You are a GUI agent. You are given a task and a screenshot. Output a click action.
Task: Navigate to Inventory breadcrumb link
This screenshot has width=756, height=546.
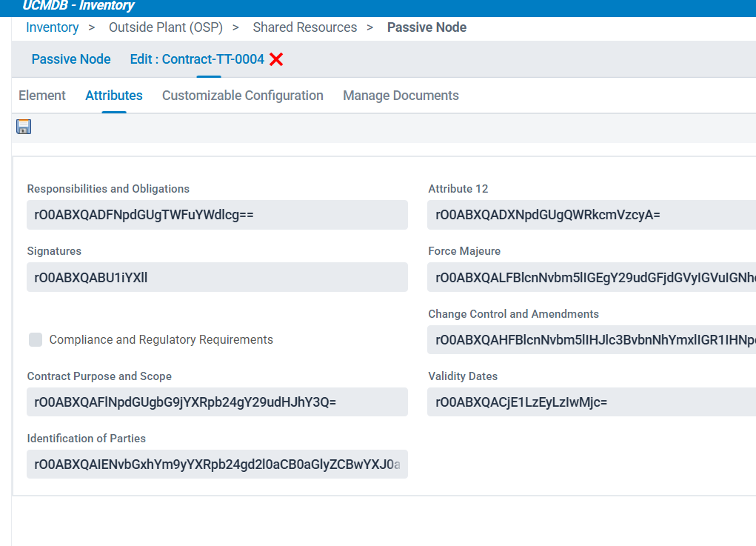(52, 27)
